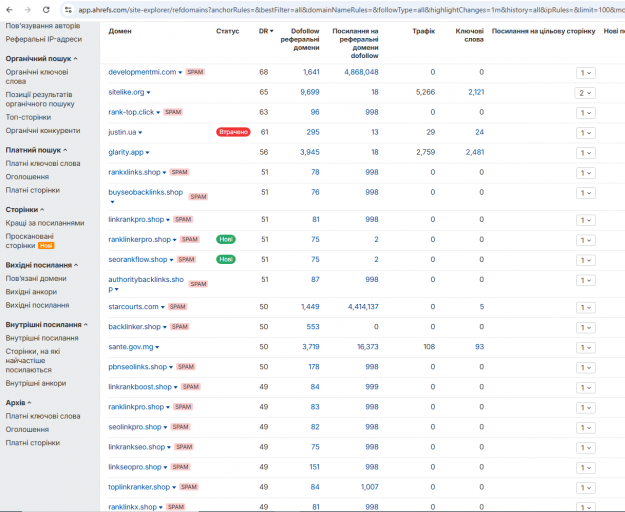Click the Нові badge for seorankflow.shop

point(226,259)
